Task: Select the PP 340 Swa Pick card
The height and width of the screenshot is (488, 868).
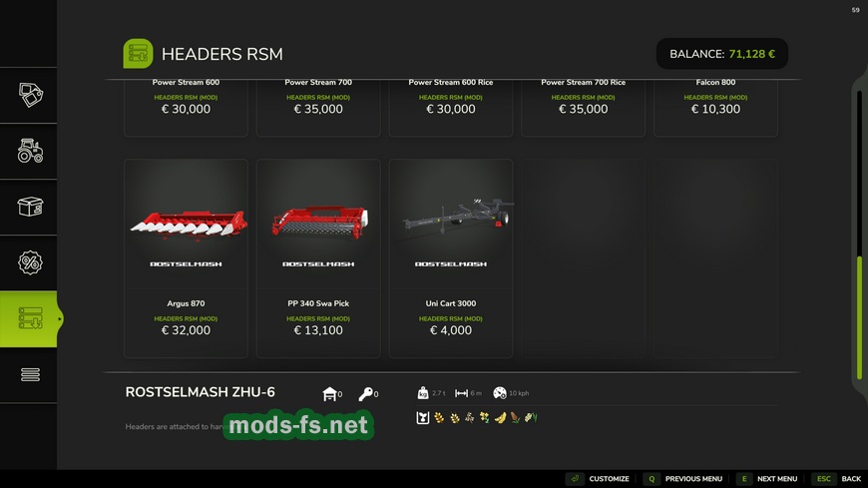Action: click(x=318, y=258)
